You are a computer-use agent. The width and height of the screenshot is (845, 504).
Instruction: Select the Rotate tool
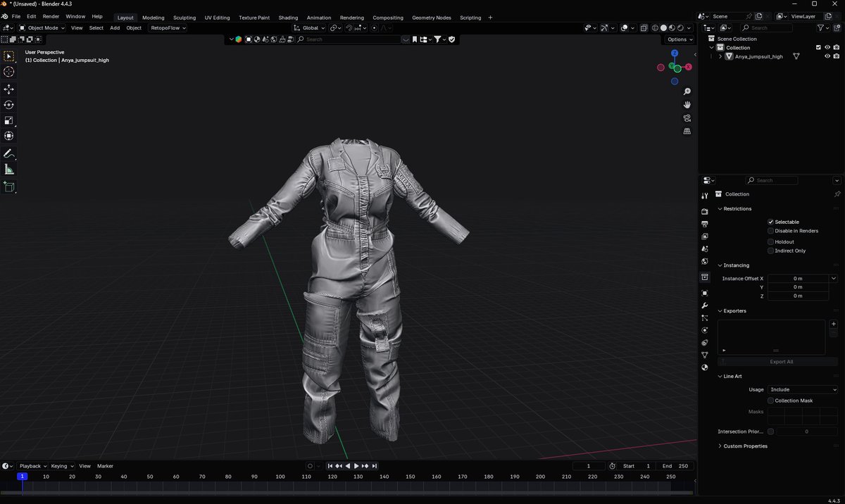8,104
